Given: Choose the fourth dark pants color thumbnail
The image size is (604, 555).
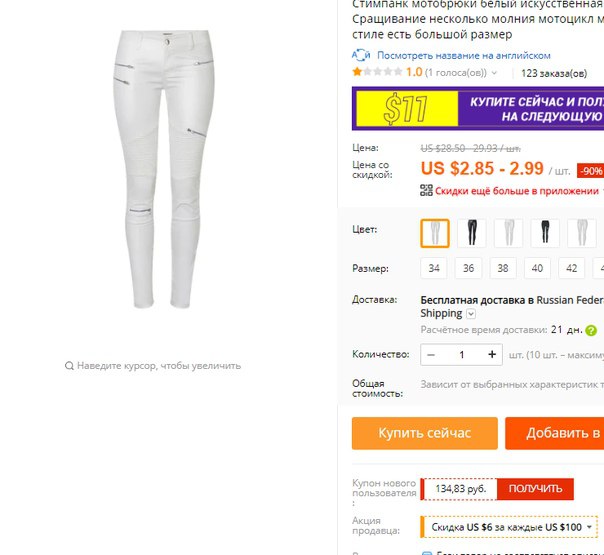Looking at the screenshot, I should point(545,233).
